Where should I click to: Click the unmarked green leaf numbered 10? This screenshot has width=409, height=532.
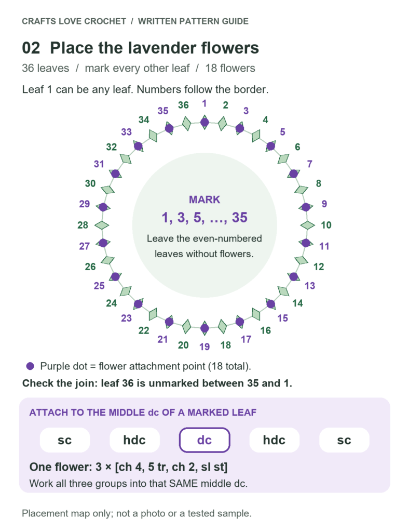tap(308, 225)
